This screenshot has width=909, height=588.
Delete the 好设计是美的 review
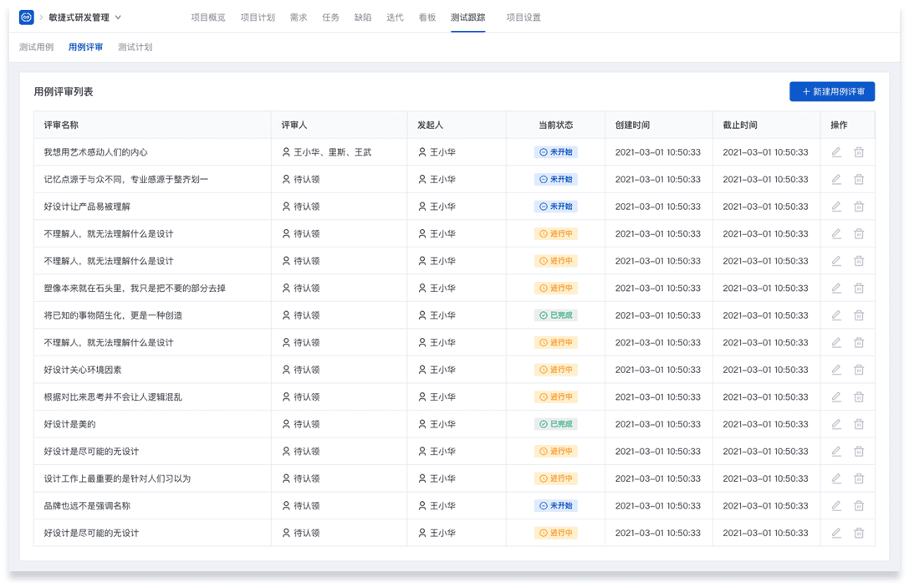click(859, 424)
